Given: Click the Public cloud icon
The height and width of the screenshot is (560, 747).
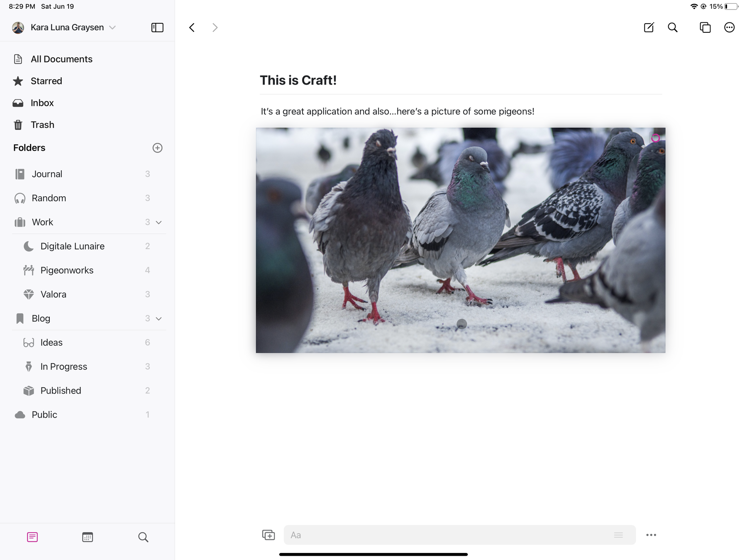Looking at the screenshot, I should point(20,415).
